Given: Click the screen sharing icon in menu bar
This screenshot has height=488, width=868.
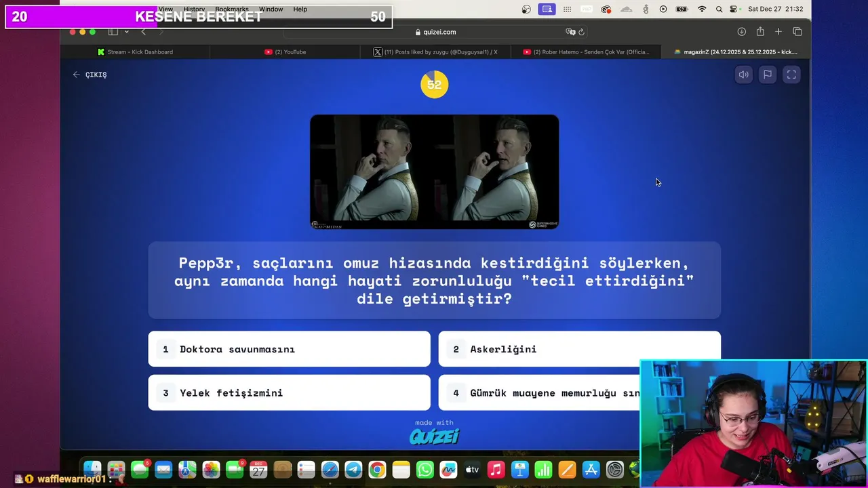Looking at the screenshot, I should (547, 9).
